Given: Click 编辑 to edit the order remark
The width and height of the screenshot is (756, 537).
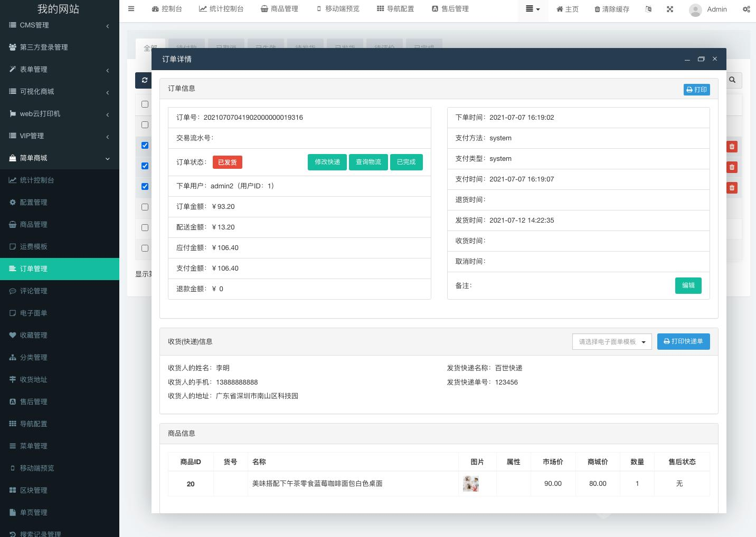Looking at the screenshot, I should [x=688, y=285].
